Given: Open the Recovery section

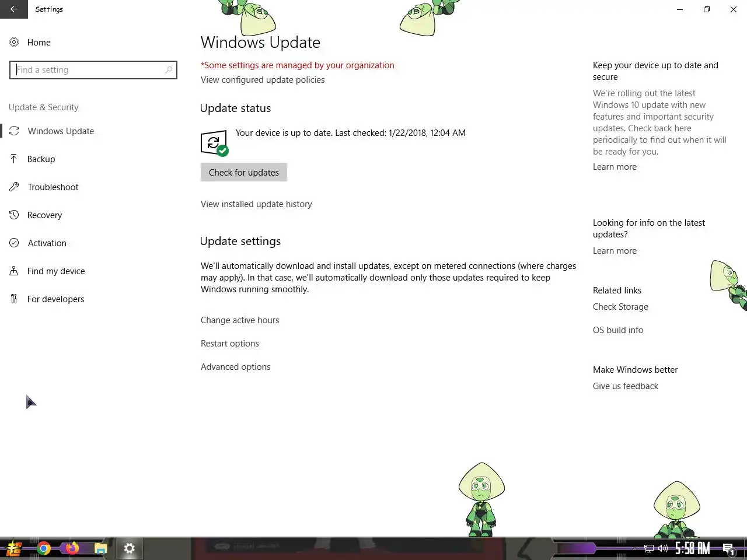Looking at the screenshot, I should click(x=44, y=215).
